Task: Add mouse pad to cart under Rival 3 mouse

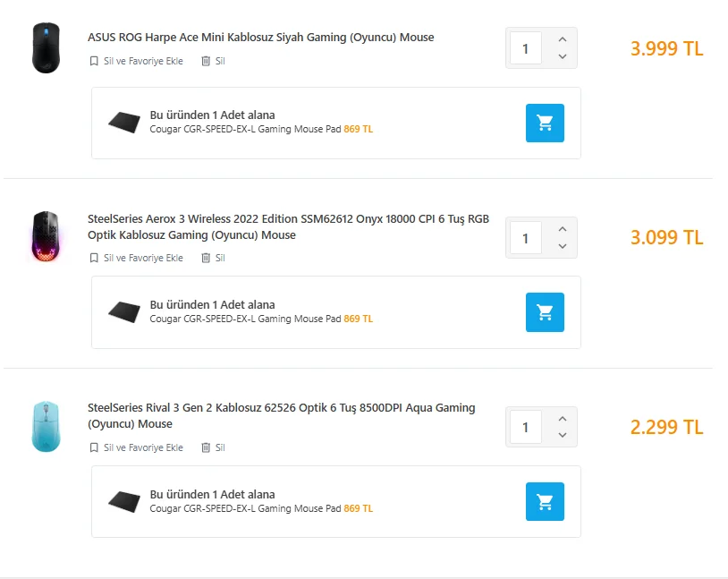Action: tap(545, 502)
